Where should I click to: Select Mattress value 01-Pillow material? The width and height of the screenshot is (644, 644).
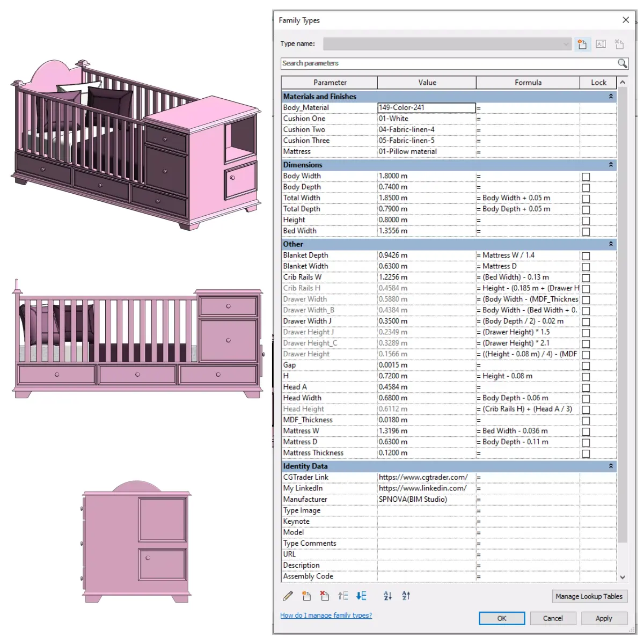(426, 152)
